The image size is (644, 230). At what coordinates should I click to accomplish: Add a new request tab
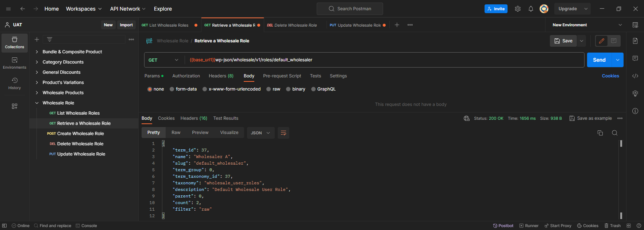tap(397, 25)
